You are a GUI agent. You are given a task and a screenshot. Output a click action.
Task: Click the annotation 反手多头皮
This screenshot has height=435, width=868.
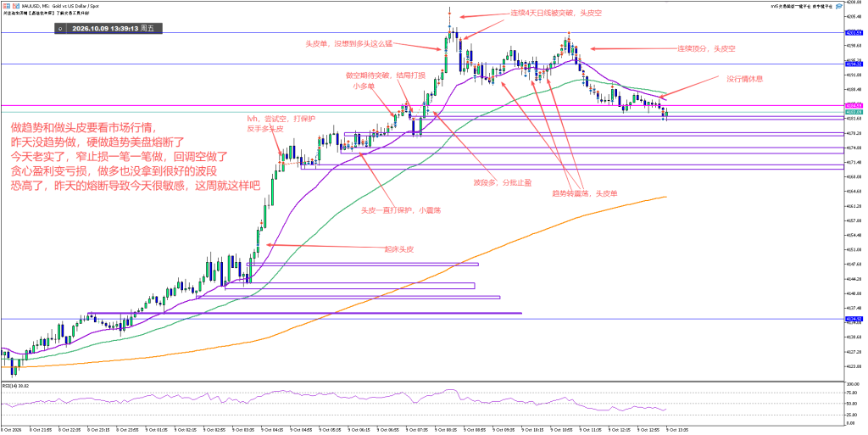(x=265, y=129)
